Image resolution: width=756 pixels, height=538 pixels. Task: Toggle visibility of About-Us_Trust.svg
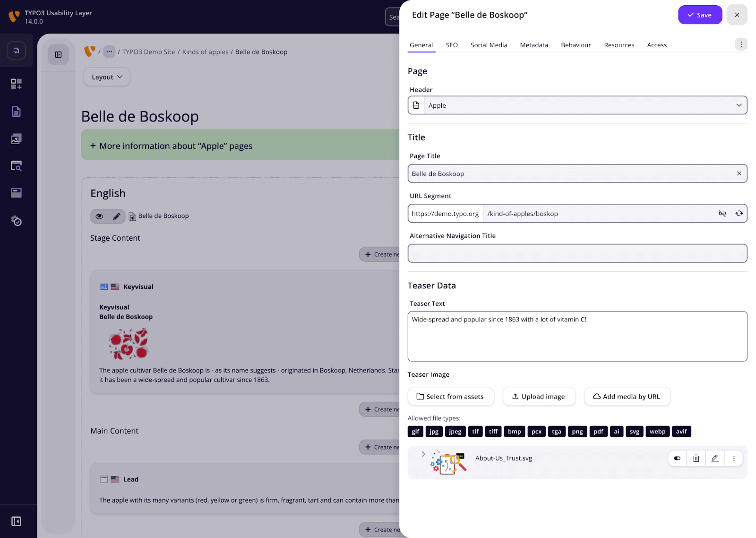(x=677, y=458)
